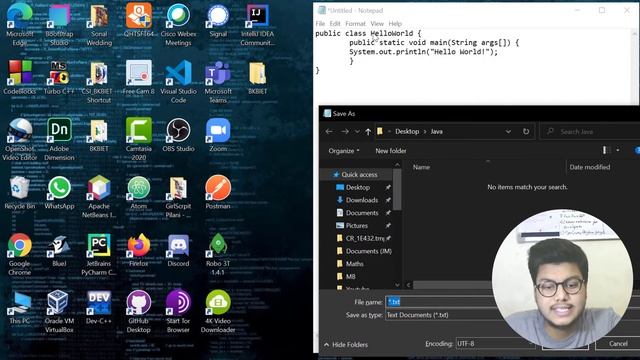Viewport: 640px width, 360px height.
Task: Open recent locations chevron
Action: [x=357, y=131]
